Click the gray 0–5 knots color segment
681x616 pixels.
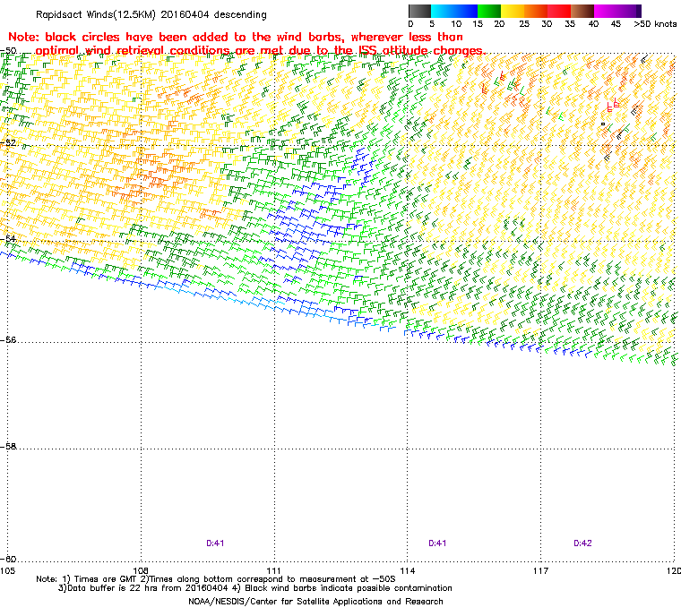[x=419, y=11]
